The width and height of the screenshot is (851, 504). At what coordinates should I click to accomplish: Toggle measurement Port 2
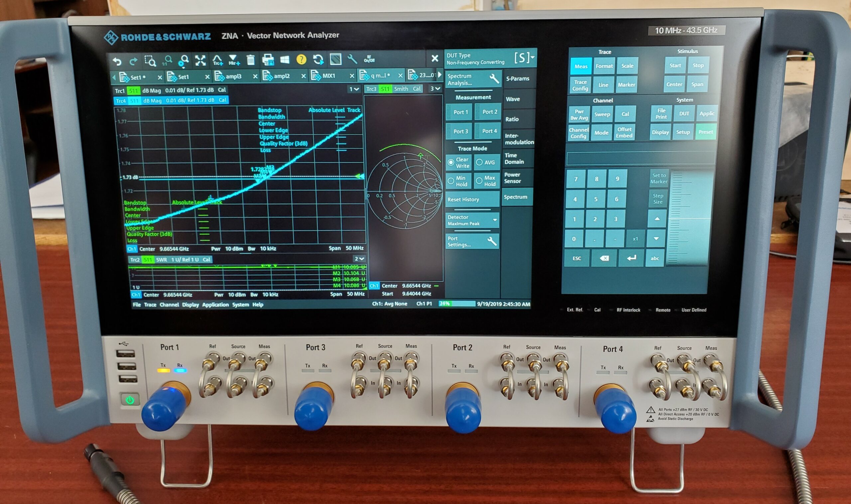pos(488,112)
